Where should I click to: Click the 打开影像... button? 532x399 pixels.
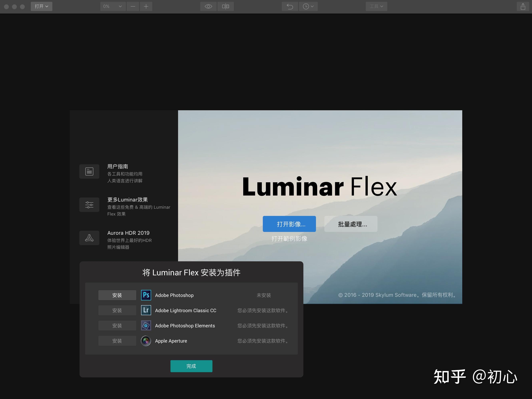coord(289,224)
